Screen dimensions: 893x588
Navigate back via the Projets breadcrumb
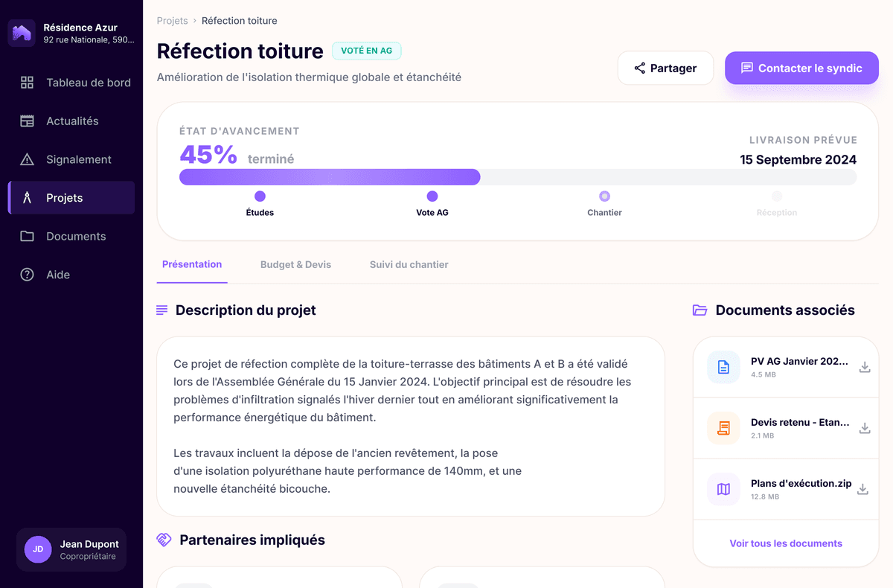[172, 21]
